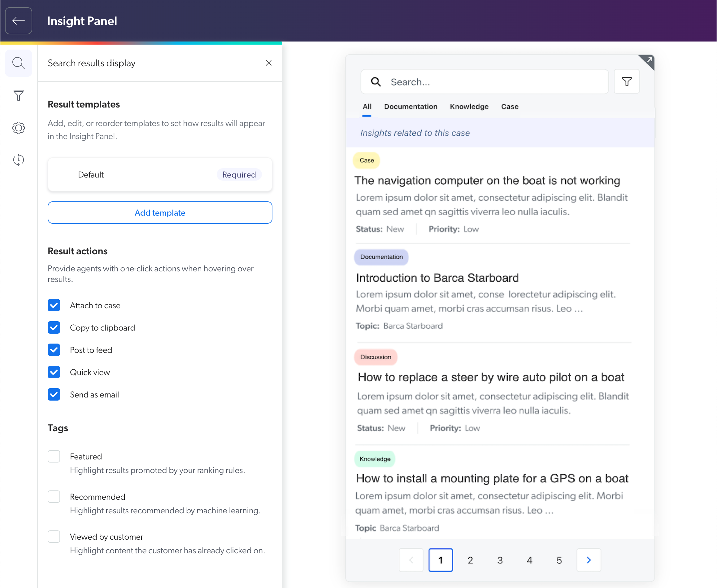Toggle the Featured tag checkbox
The image size is (717, 588).
[x=54, y=456]
